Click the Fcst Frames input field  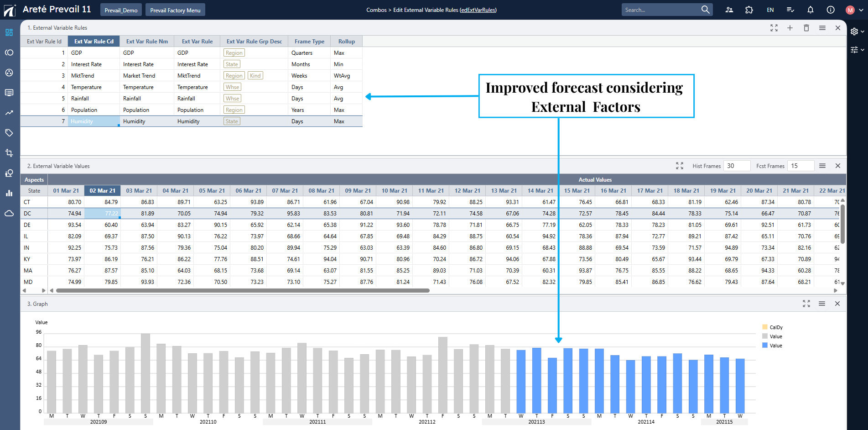point(800,166)
